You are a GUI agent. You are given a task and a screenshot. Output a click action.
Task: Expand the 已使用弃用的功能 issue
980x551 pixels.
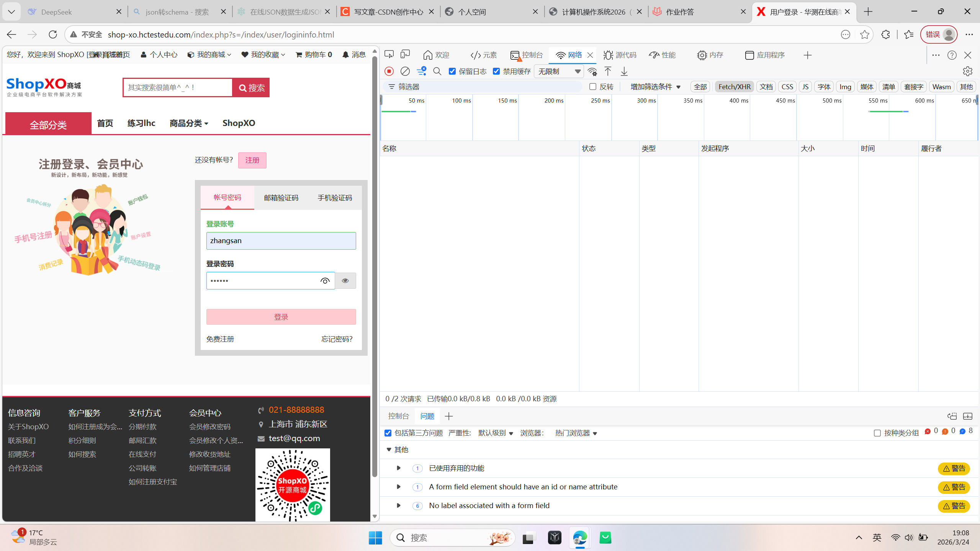pyautogui.click(x=398, y=468)
